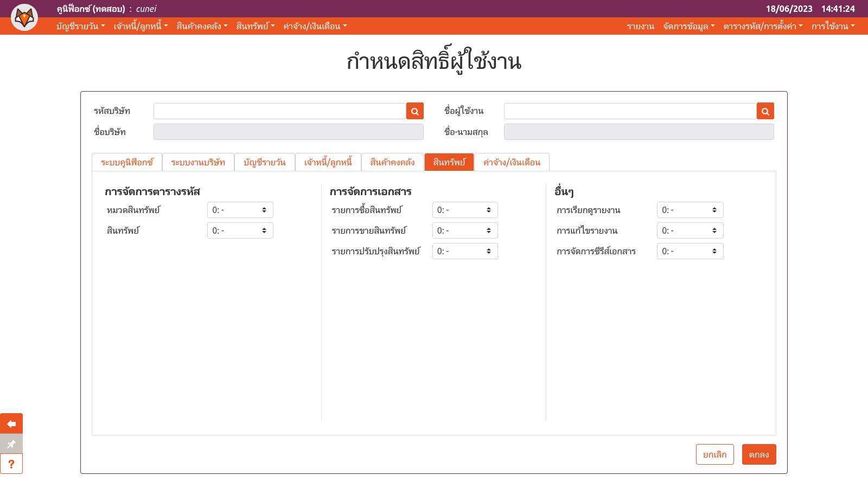
Task: Click the company code search icon
Action: point(414,111)
